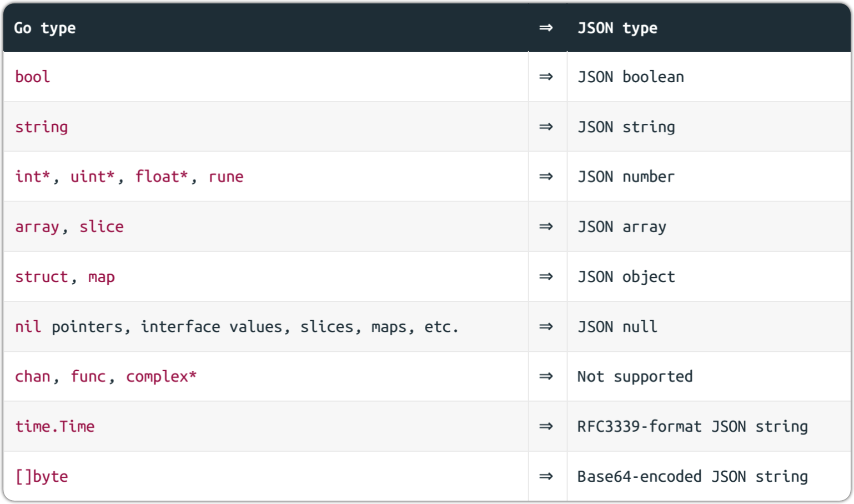
Task: Select the 'JSON number' cell
Action: (709, 177)
